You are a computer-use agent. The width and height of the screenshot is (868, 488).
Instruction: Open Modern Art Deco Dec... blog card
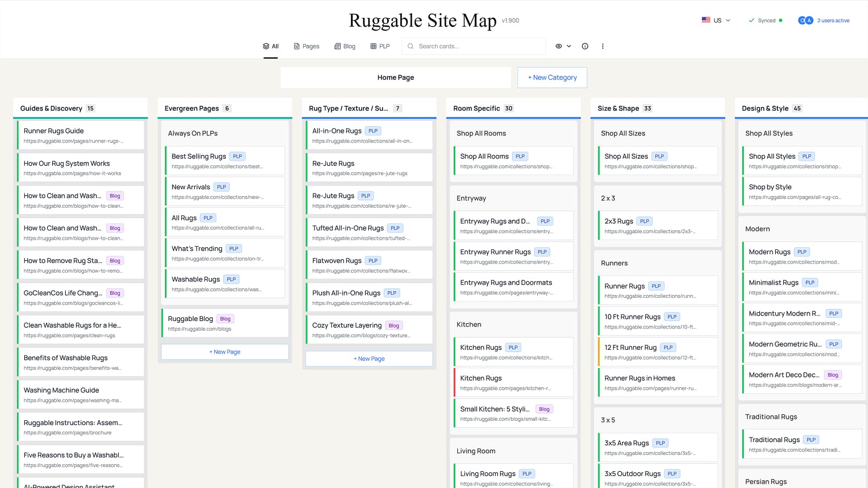point(802,379)
